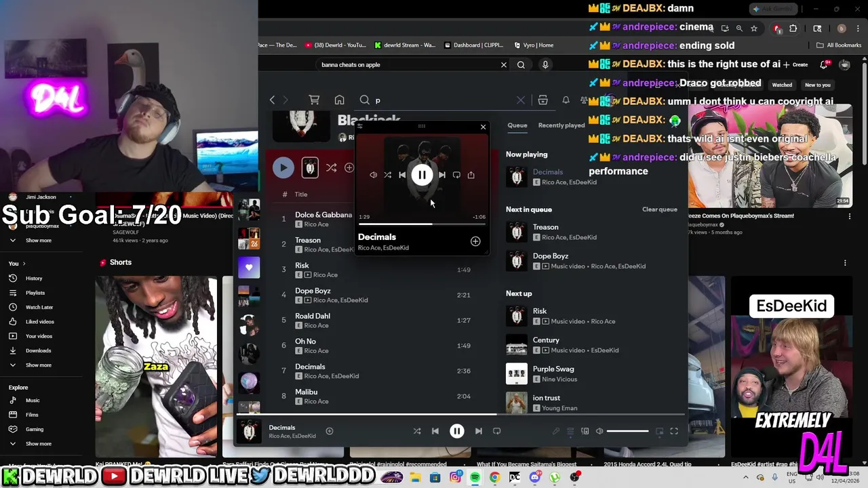Close the floating mini player
The width and height of the screenshot is (868, 488).
pyautogui.click(x=483, y=127)
